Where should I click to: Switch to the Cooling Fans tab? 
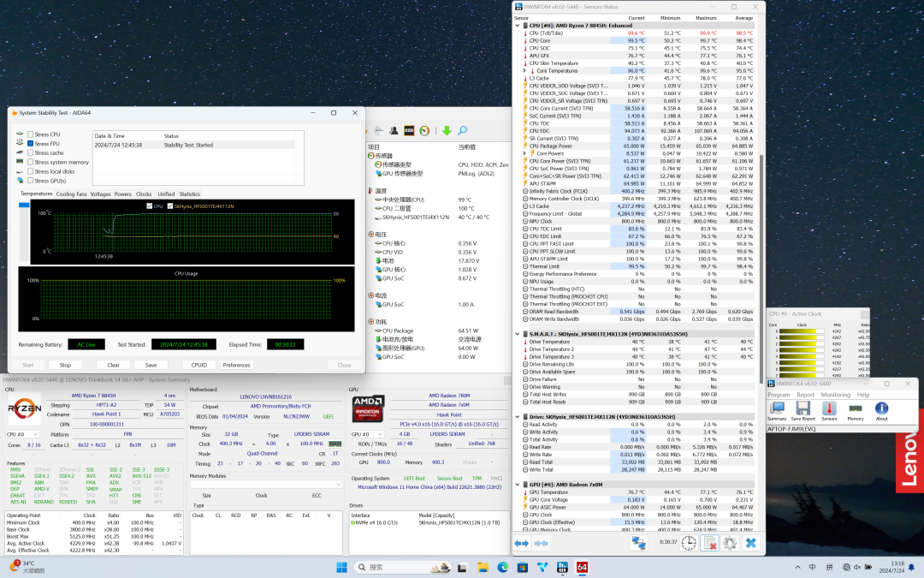pyautogui.click(x=71, y=194)
